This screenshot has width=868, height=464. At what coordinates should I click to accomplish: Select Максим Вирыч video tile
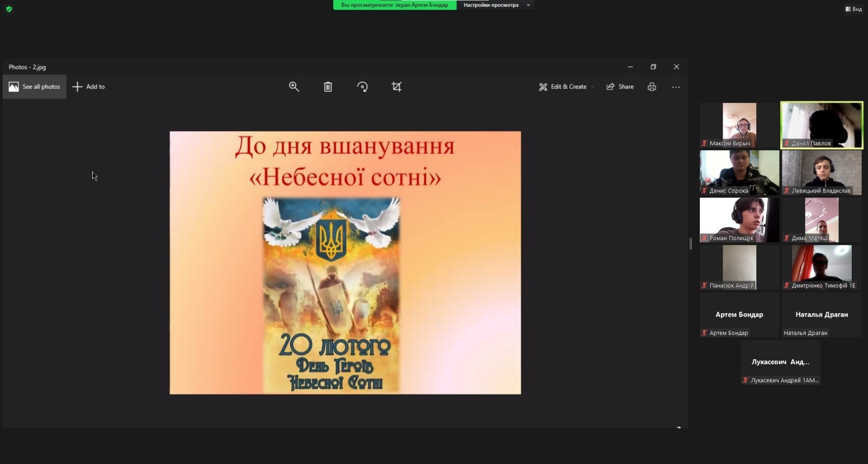739,125
